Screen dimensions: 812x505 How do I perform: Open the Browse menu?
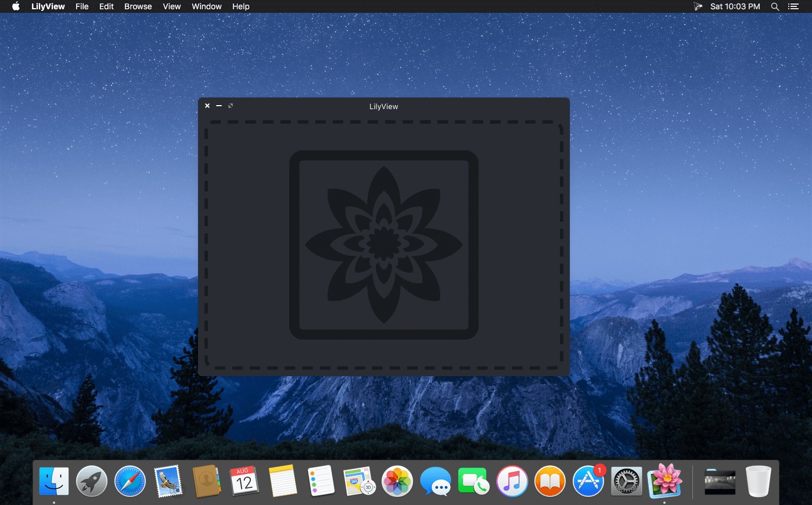click(x=138, y=6)
